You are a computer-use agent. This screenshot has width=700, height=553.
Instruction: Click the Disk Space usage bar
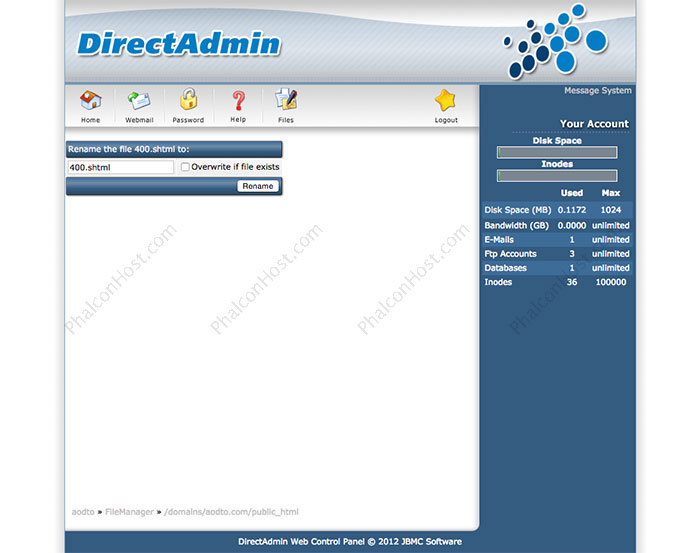(x=557, y=153)
